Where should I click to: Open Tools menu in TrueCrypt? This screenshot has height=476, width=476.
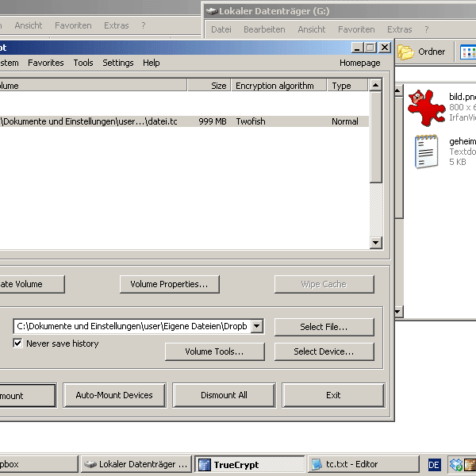[83, 63]
